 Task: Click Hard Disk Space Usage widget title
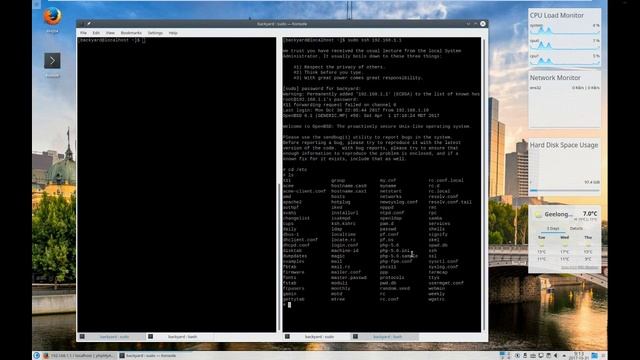pyautogui.click(x=564, y=145)
